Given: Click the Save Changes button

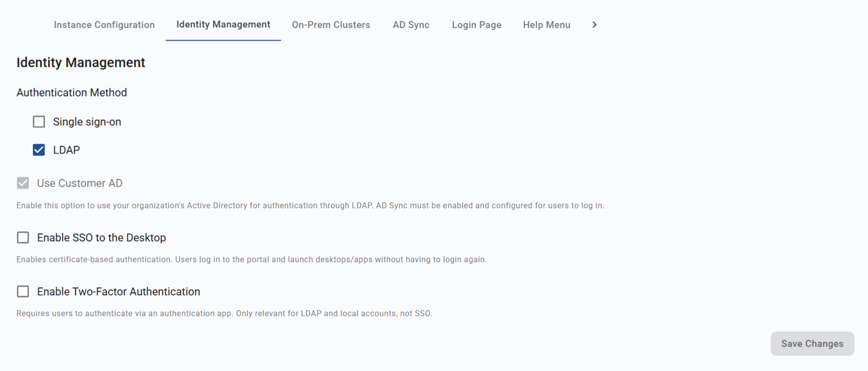Looking at the screenshot, I should 812,343.
